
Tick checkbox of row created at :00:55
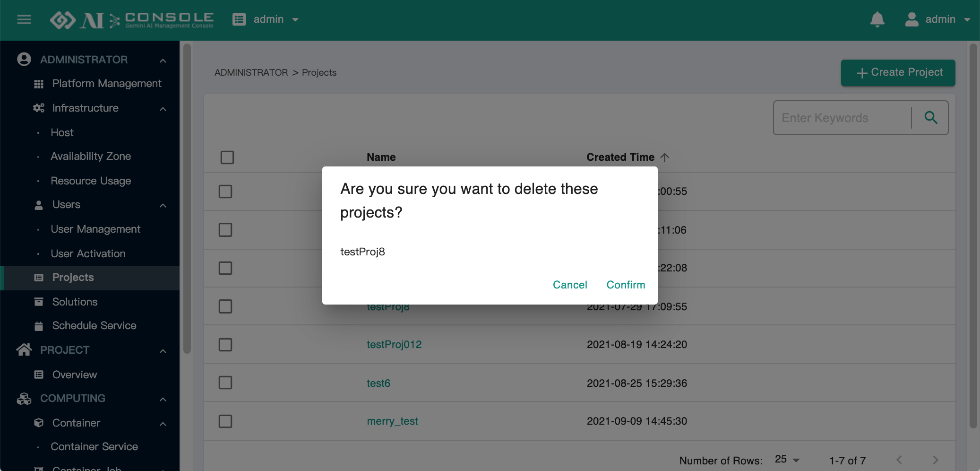(225, 192)
